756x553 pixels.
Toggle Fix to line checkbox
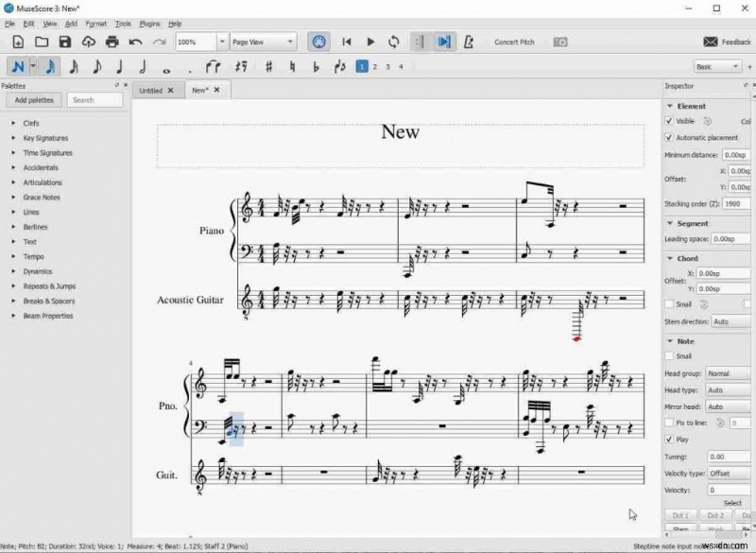coord(669,423)
